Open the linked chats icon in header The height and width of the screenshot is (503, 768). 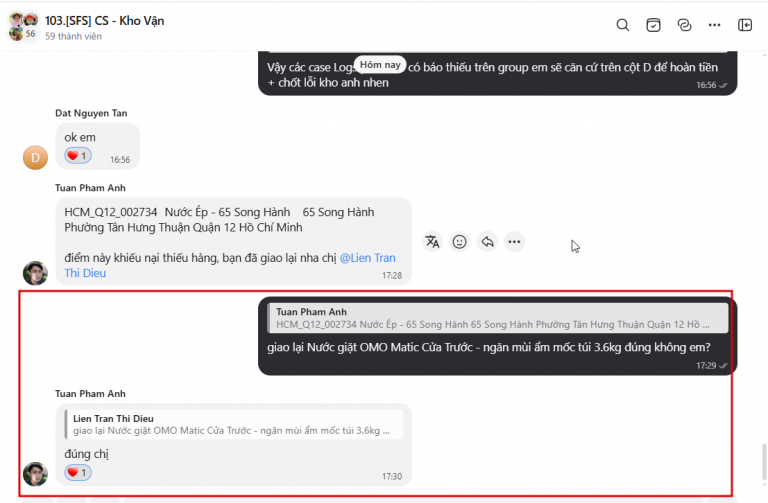pyautogui.click(x=684, y=25)
